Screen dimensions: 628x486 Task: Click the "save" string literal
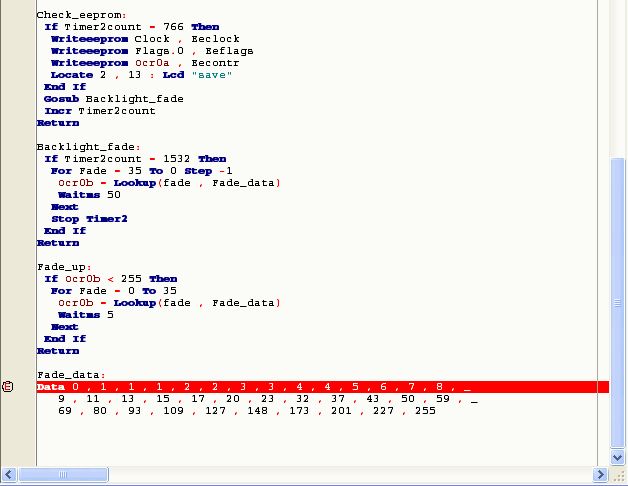(212, 75)
